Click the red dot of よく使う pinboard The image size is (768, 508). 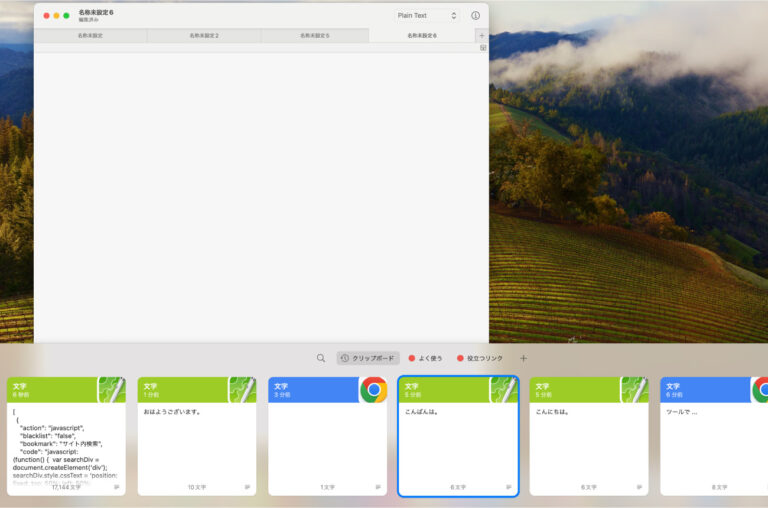(412, 358)
